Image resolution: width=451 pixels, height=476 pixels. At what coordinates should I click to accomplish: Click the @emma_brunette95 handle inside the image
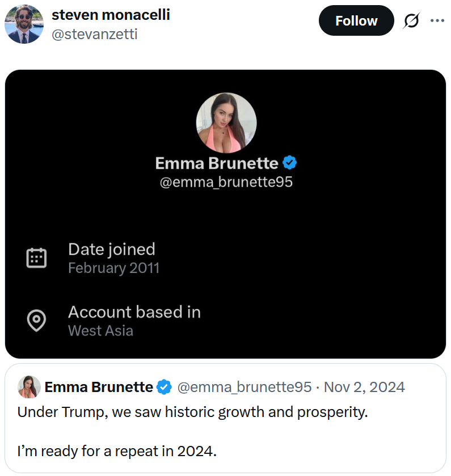coord(226,182)
